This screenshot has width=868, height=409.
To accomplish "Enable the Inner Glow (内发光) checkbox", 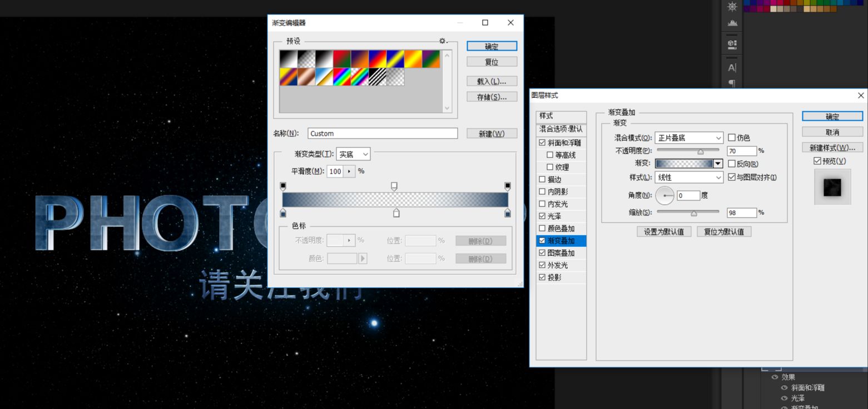I will [542, 204].
